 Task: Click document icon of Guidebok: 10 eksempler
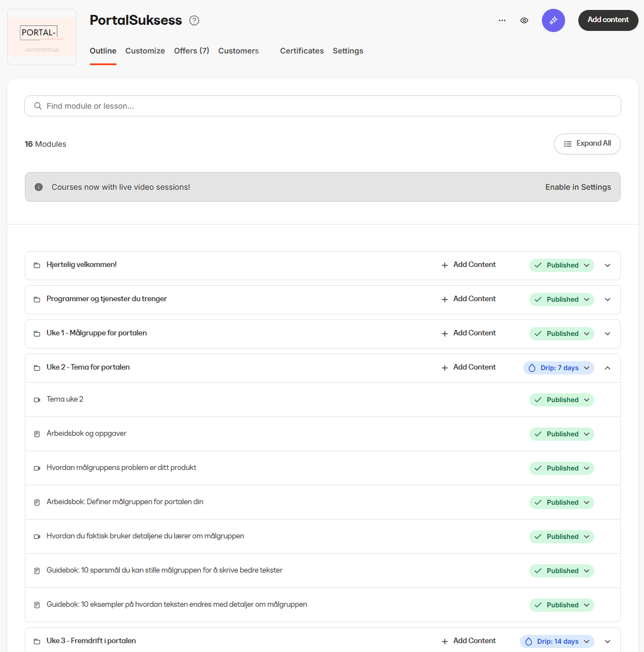[x=37, y=605]
